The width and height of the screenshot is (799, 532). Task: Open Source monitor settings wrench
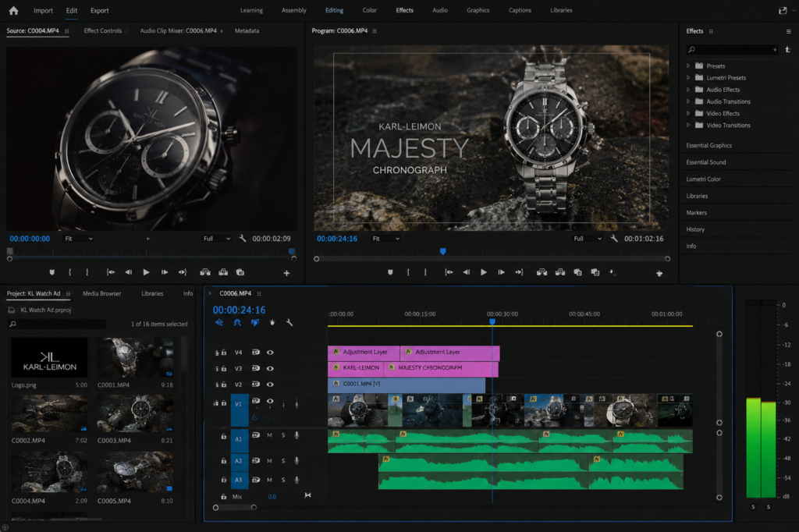pos(243,238)
